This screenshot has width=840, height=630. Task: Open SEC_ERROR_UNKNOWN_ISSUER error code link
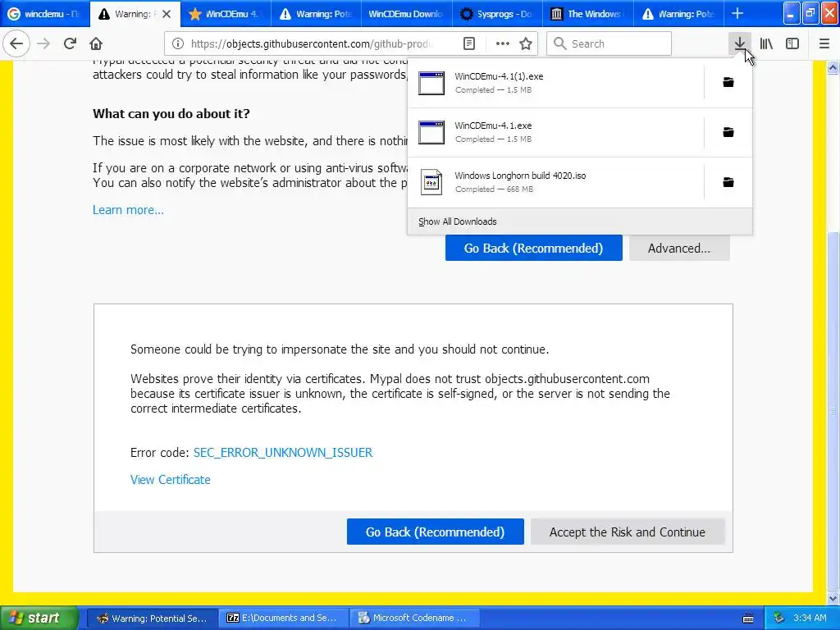tap(283, 453)
